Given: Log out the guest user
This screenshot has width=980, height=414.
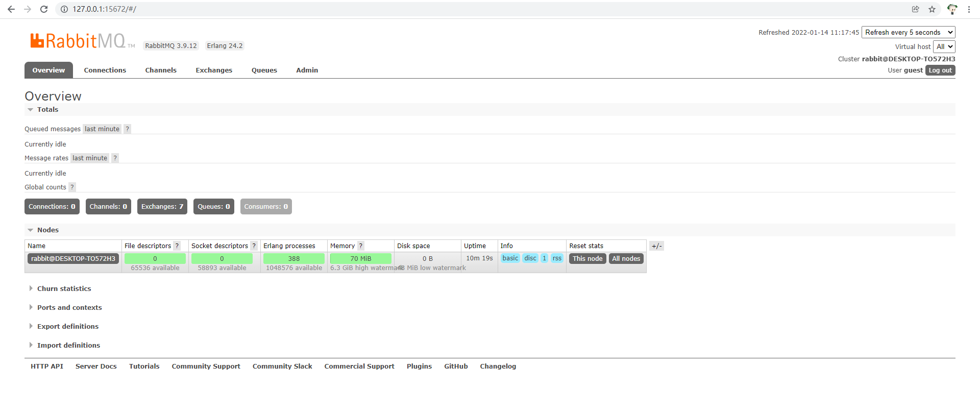Looking at the screenshot, I should pos(940,70).
